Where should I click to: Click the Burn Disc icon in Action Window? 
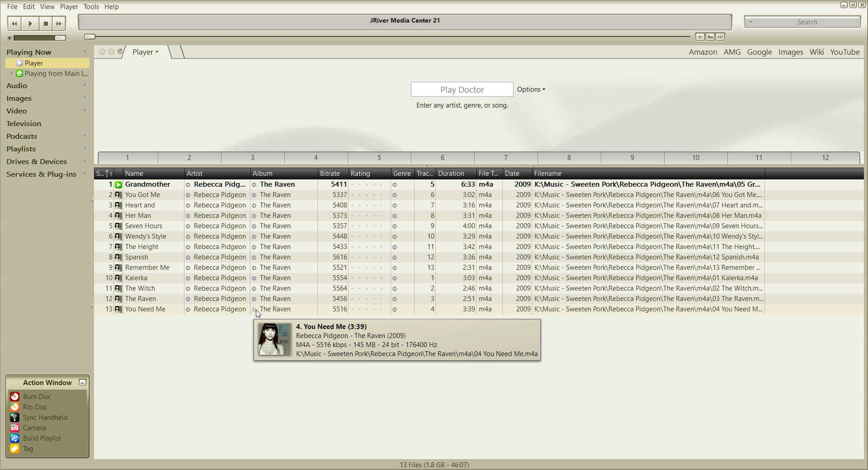15,396
